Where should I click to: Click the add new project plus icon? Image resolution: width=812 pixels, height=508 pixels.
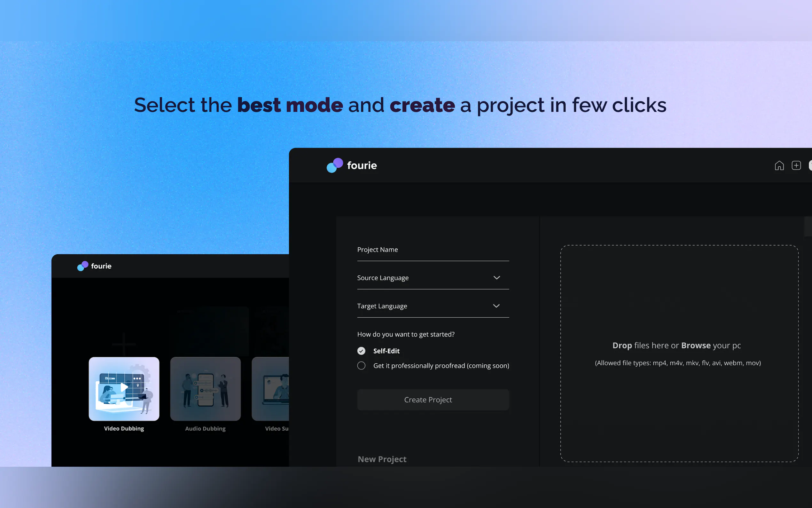(x=796, y=166)
